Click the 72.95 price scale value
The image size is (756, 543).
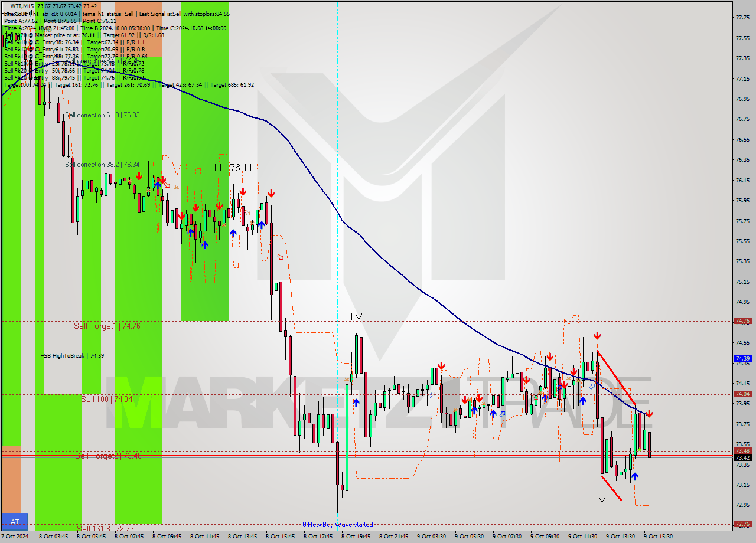tap(742, 505)
